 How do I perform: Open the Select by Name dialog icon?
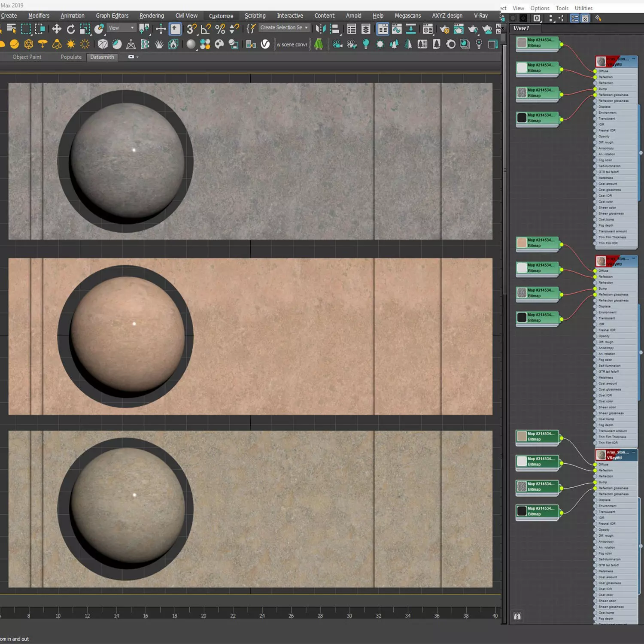[12, 29]
